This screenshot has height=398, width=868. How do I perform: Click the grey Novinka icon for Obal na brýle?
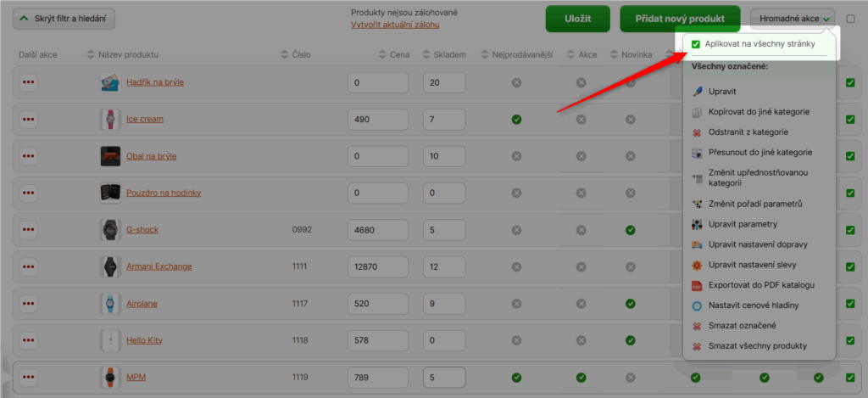click(x=630, y=156)
